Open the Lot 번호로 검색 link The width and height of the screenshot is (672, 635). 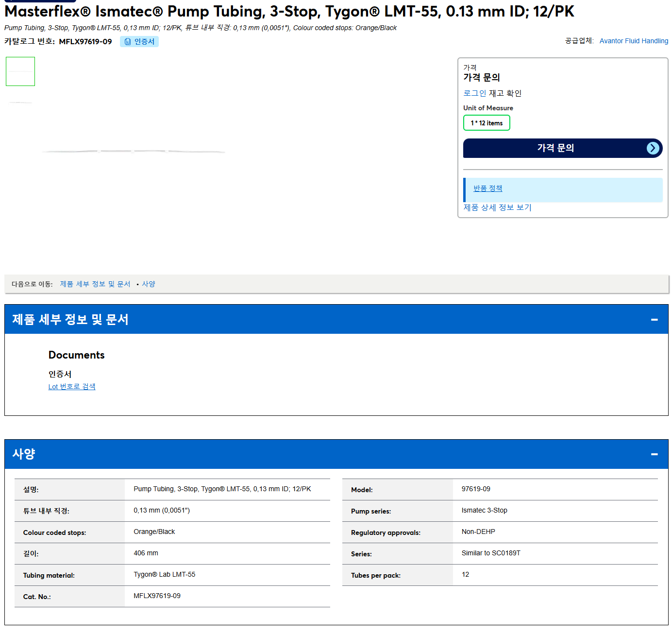pos(72,387)
